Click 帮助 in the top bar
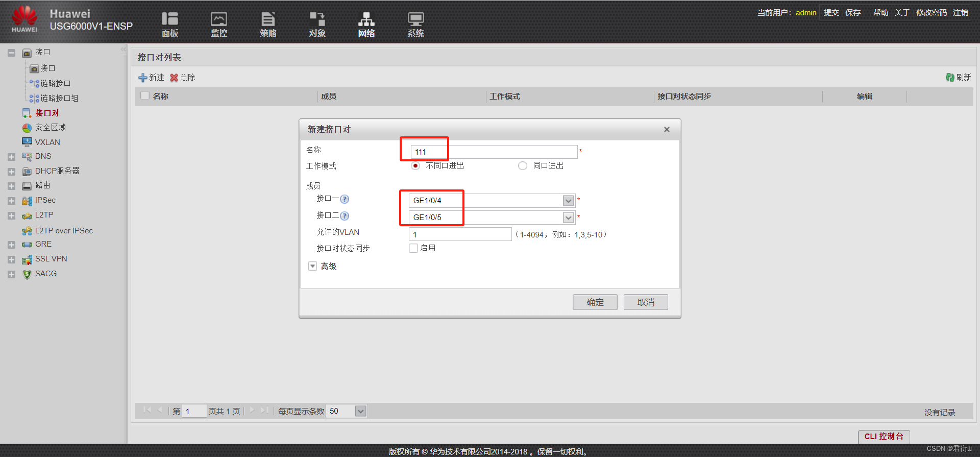Viewport: 980px width, 457px height. pos(880,12)
